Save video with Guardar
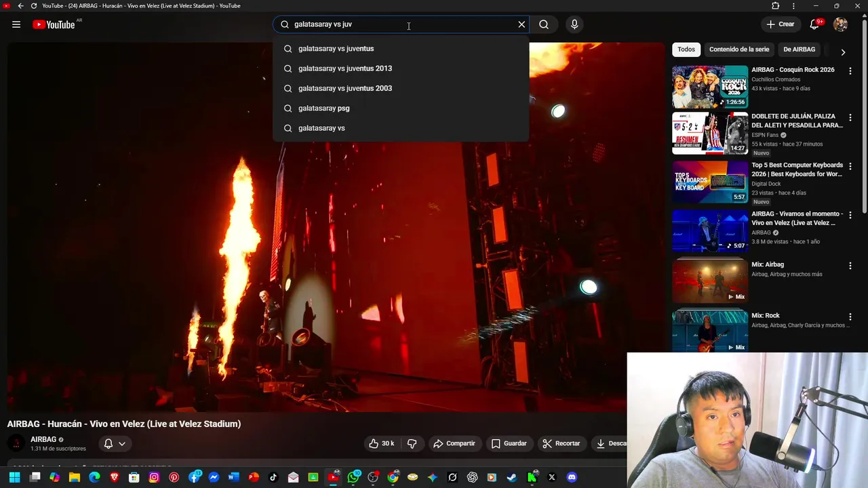The width and height of the screenshot is (868, 488). [509, 443]
